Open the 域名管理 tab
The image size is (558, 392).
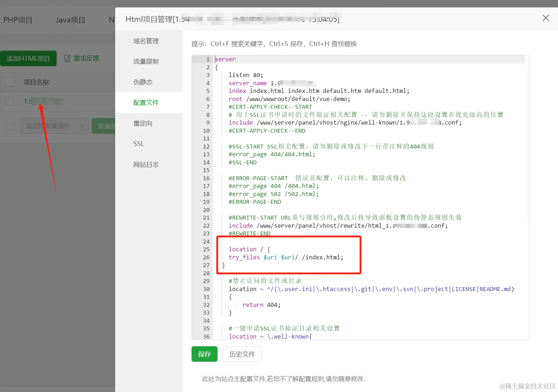pos(146,41)
